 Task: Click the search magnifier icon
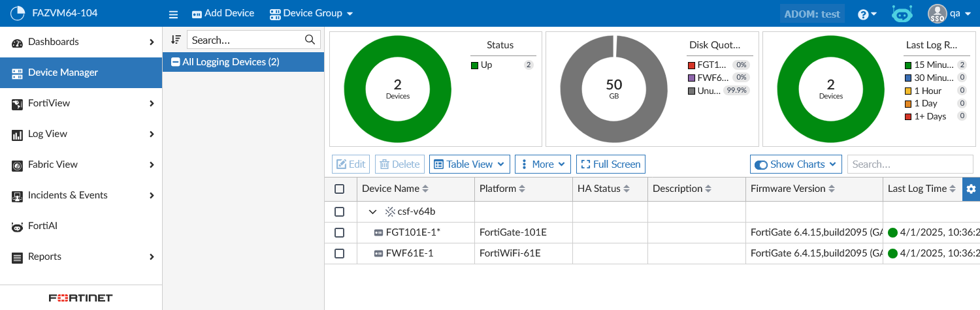click(310, 40)
